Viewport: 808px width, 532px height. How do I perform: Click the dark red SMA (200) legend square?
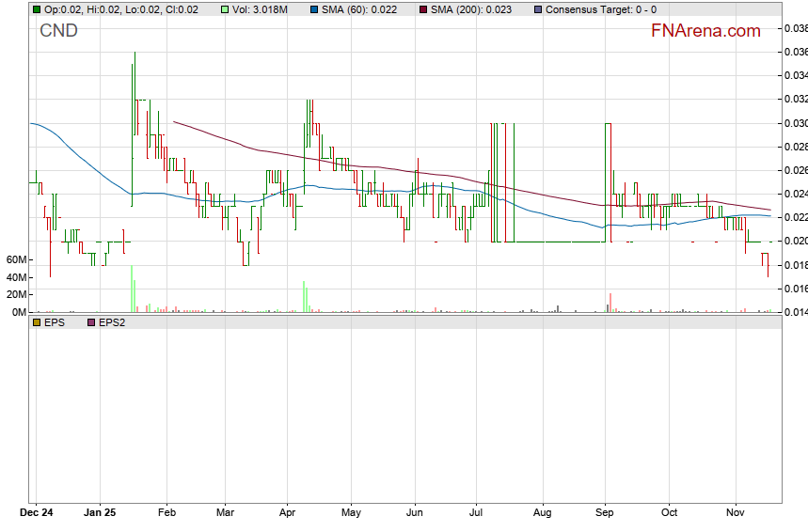423,9
